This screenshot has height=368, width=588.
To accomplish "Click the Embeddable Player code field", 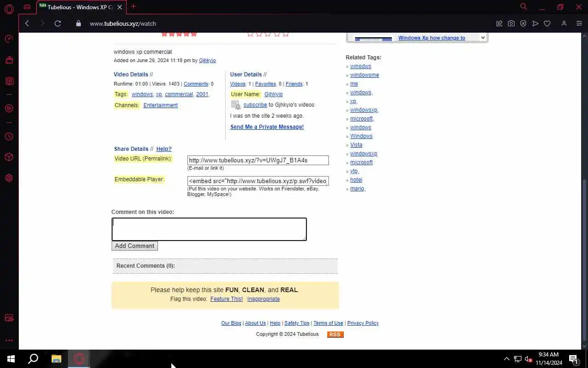I will (258, 181).
